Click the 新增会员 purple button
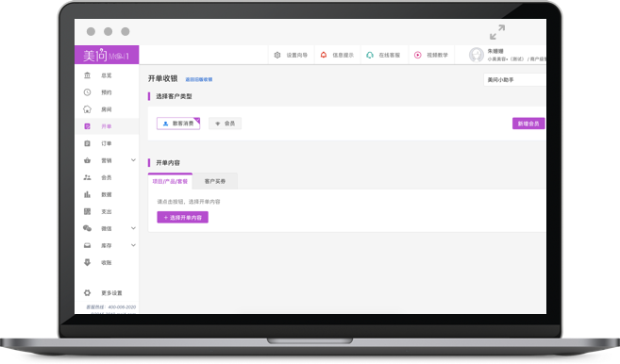This screenshot has height=364, width=620. 528,124
